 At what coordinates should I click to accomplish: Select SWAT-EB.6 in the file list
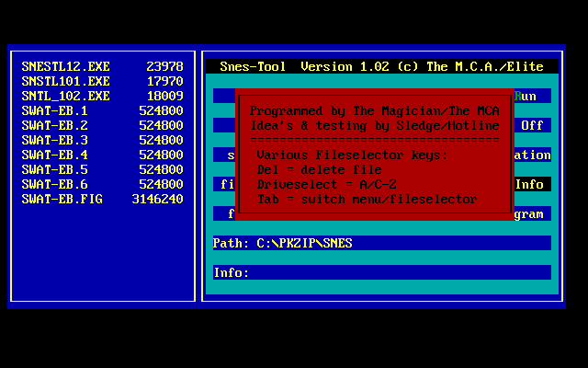[55, 184]
